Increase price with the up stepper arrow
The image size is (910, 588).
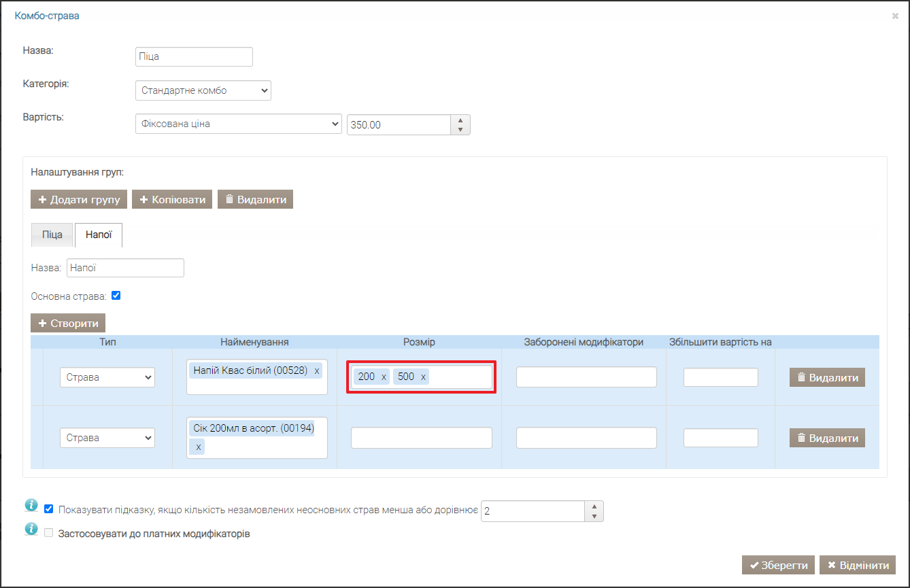460,120
